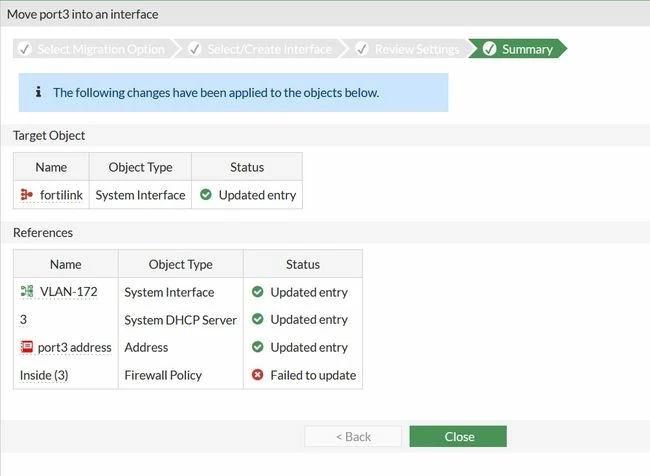Open the VLAN-172 reference link
The width and height of the screenshot is (650, 476).
(68, 292)
